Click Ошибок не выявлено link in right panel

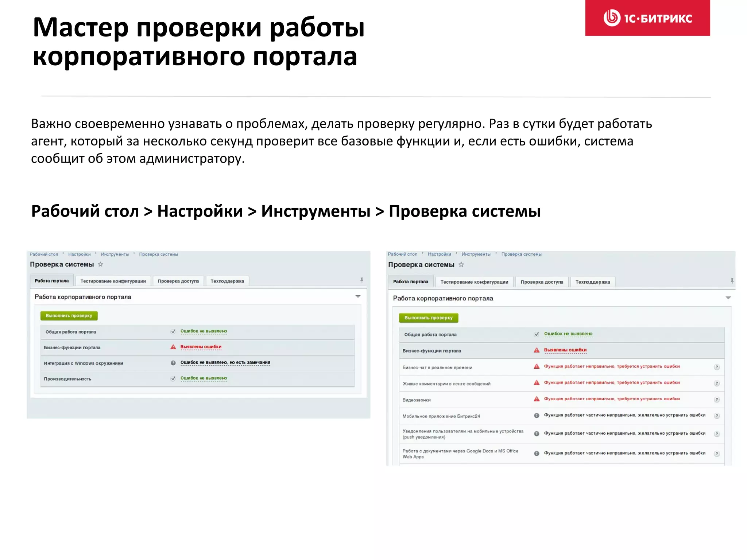pos(568,334)
